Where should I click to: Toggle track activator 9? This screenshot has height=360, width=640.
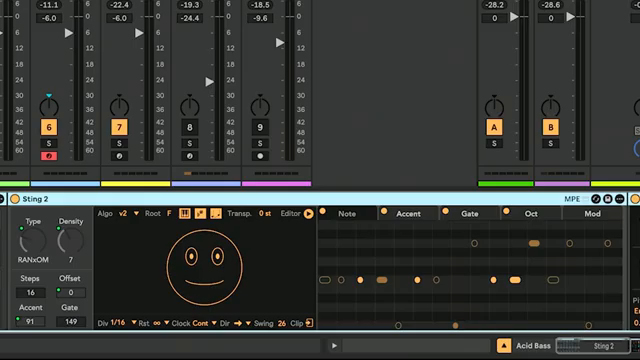tap(260, 127)
